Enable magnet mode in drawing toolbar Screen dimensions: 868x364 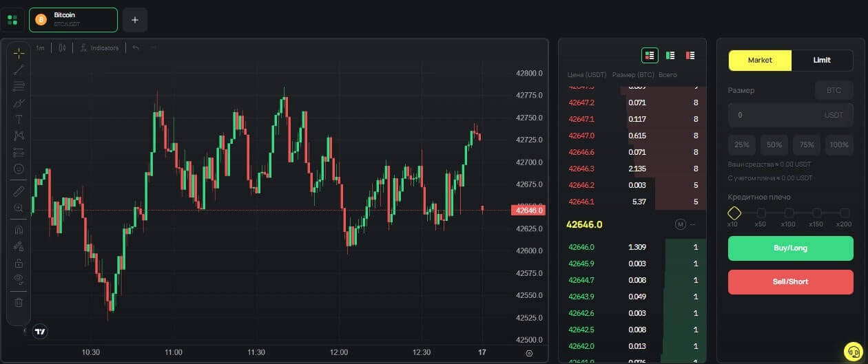tap(19, 231)
